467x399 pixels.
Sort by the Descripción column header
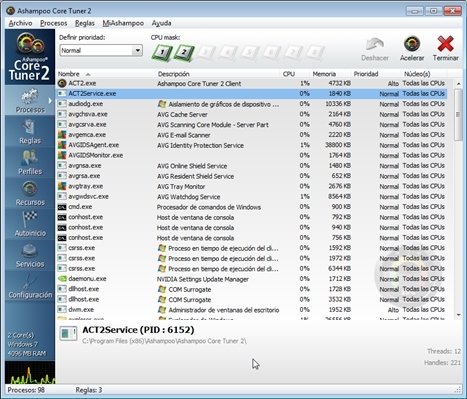[173, 74]
